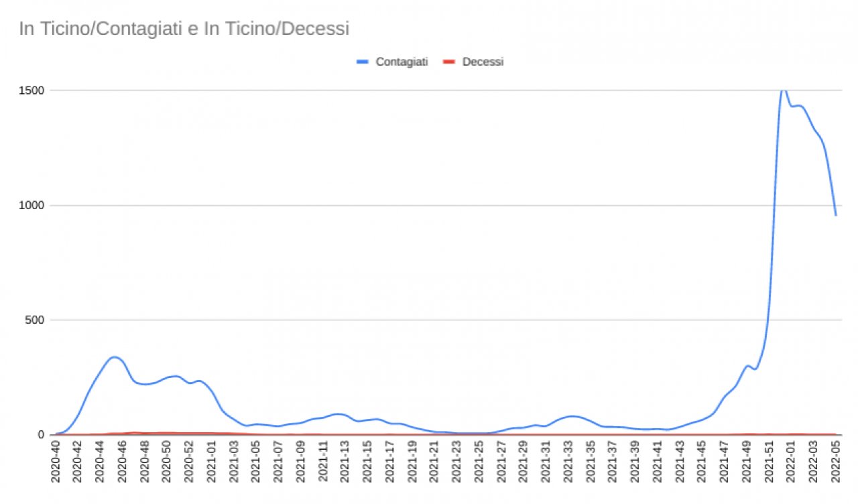Image resolution: width=858 pixels, height=504 pixels.
Task: Click the blue line's highest peak near 1500
Action: [x=784, y=90]
